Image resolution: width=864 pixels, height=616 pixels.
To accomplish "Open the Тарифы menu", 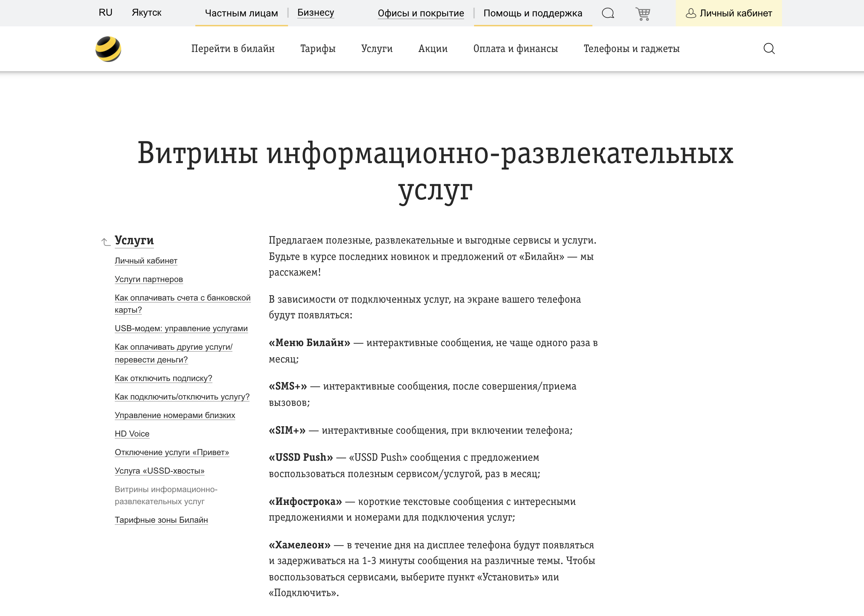I will [x=318, y=48].
